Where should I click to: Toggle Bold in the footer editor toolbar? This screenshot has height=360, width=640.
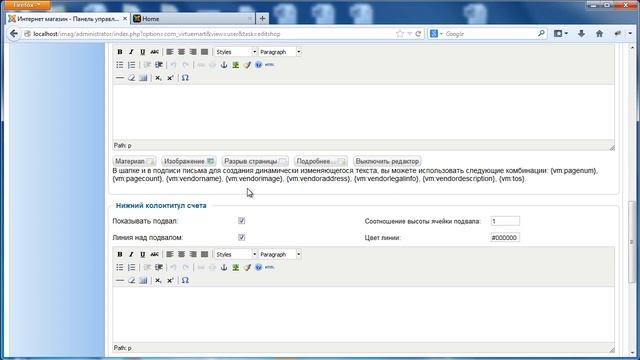point(120,254)
